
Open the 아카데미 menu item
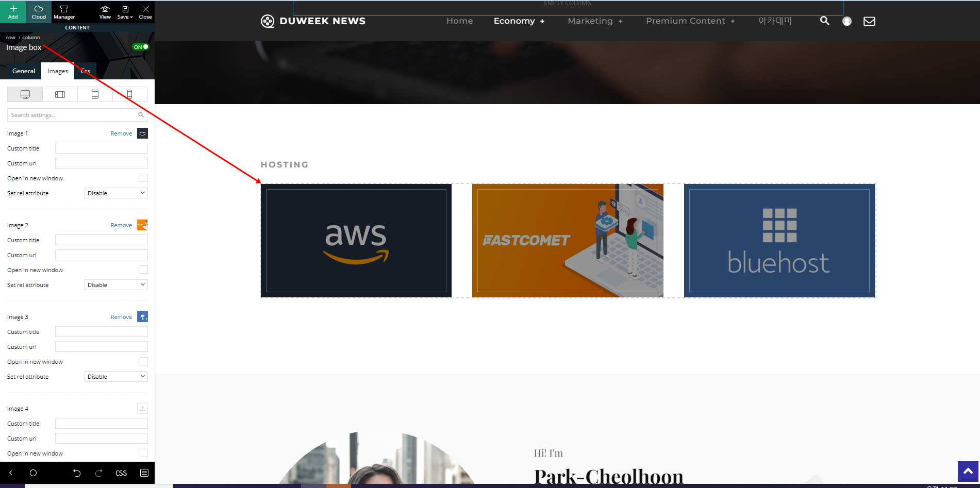click(775, 21)
